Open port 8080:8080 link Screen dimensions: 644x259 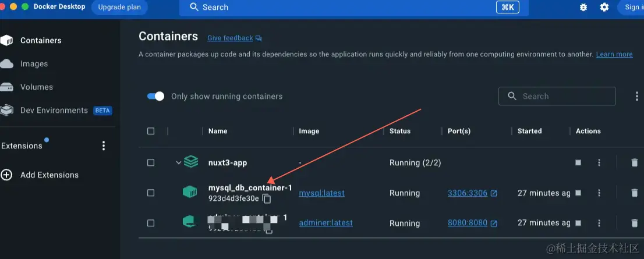click(x=468, y=223)
